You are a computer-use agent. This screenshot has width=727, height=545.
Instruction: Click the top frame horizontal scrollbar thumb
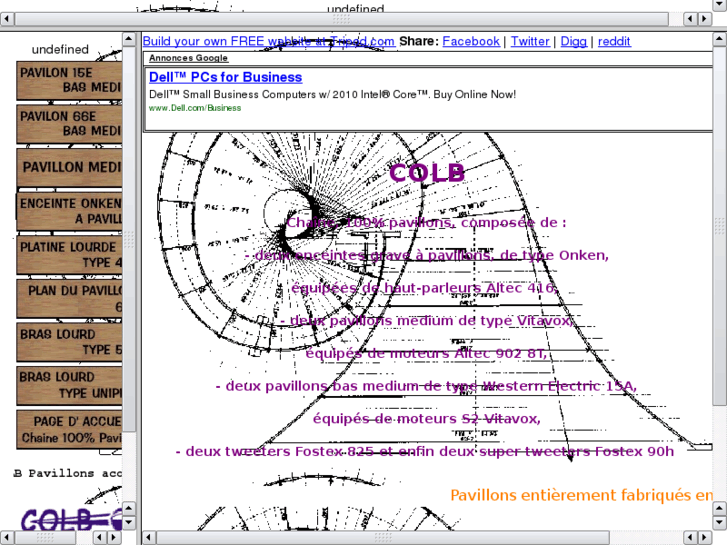point(342,19)
